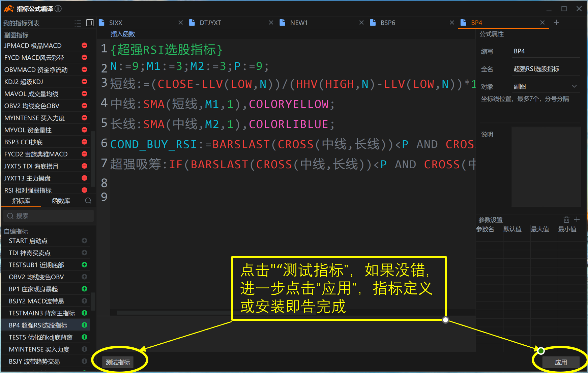
Task: Close the DTJYXT tab
Action: [x=271, y=23]
